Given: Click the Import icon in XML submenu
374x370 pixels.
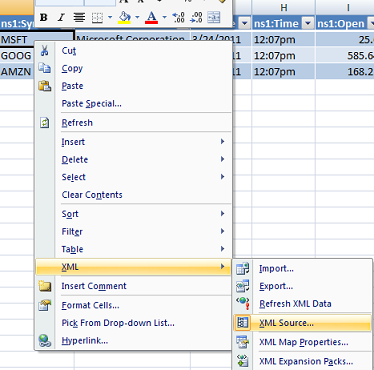Looking at the screenshot, I should [x=243, y=268].
